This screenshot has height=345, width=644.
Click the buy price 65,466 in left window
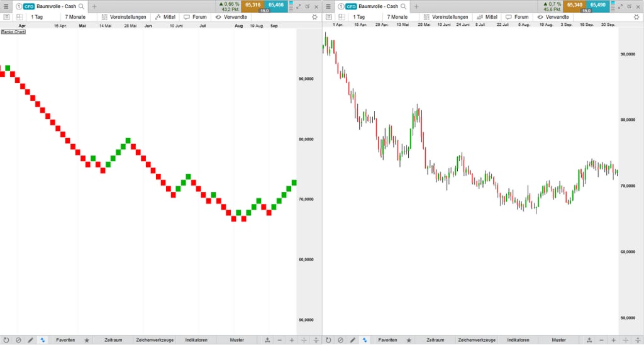click(276, 5)
